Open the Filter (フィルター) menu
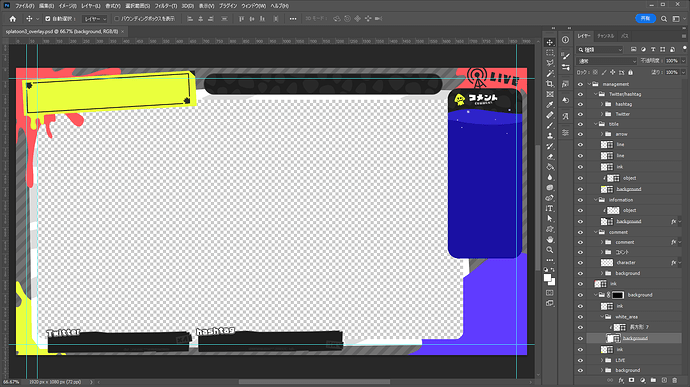Screen dimensions: 690x387 165,6
